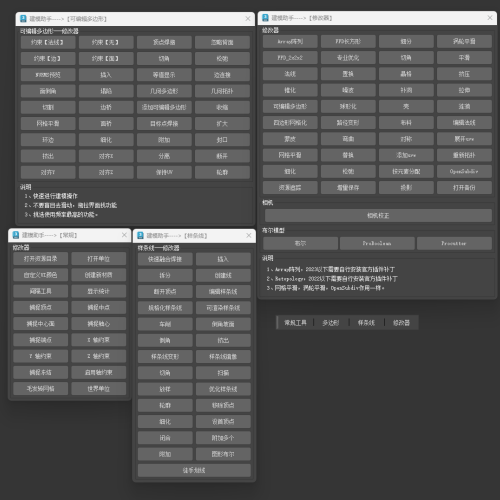The width and height of the screenshot is (500, 500).
Task: Click the 保持UV button
Action: [x=164, y=172]
